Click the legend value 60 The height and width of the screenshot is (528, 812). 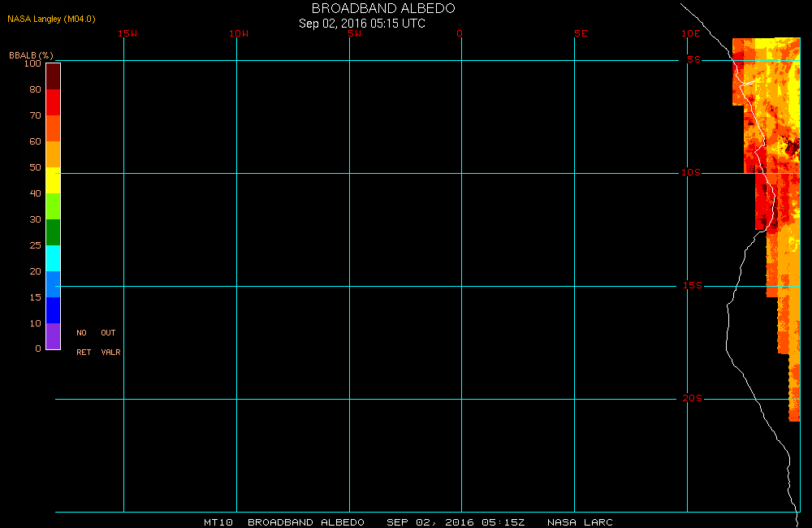[35, 141]
